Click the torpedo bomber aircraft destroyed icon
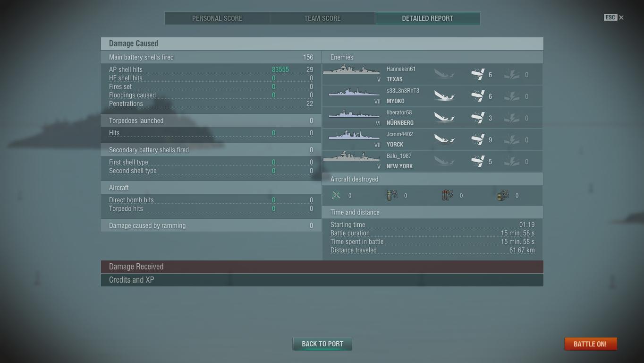The width and height of the screenshot is (644, 363). tap(448, 195)
